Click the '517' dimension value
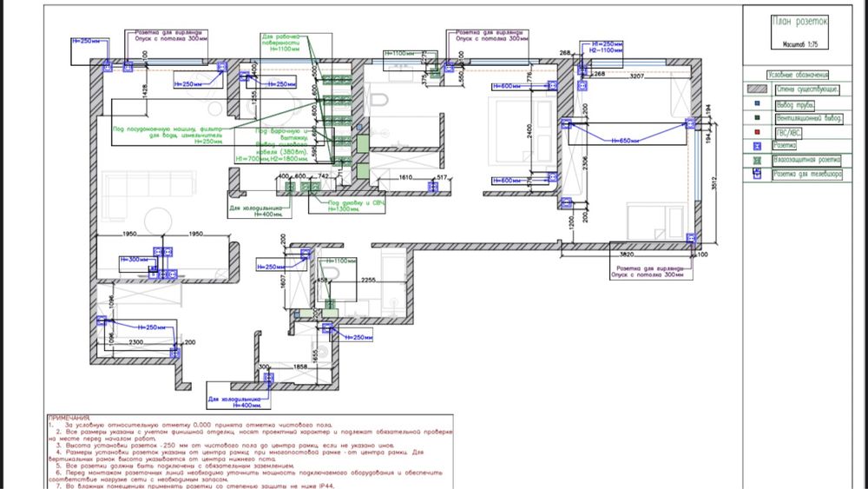868x489 pixels. pos(442,178)
